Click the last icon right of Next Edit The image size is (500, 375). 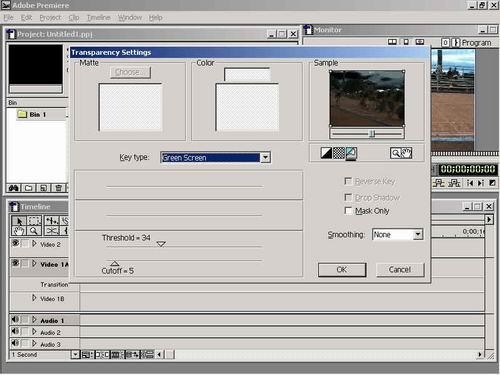(492, 183)
